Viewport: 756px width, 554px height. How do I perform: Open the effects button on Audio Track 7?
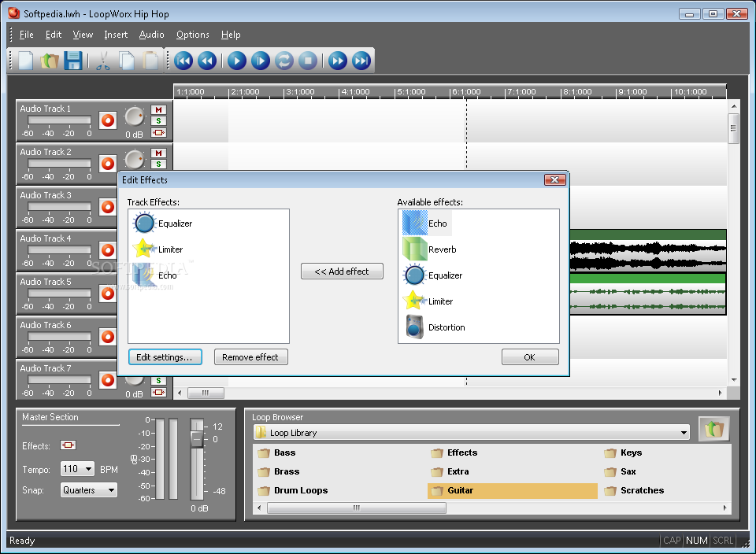158,392
